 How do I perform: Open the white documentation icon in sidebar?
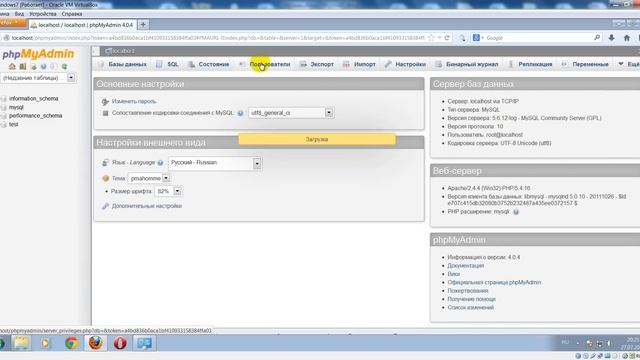pyautogui.click(x=54, y=66)
